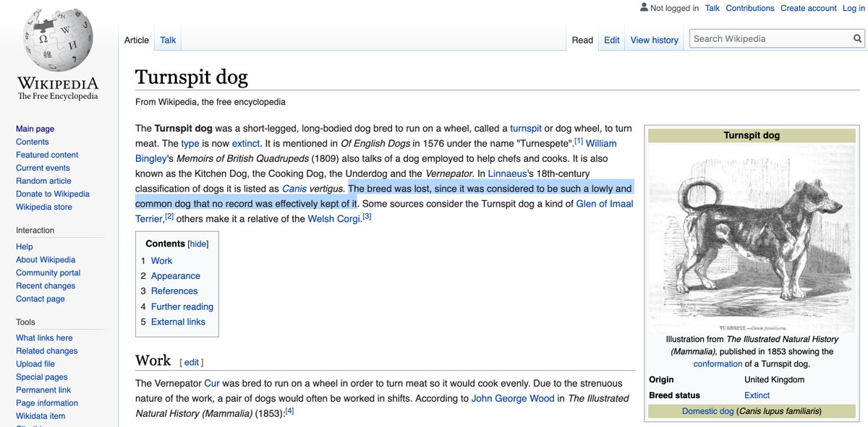868x427 pixels.
Task: Open the Talk link in top bar
Action: coord(712,8)
